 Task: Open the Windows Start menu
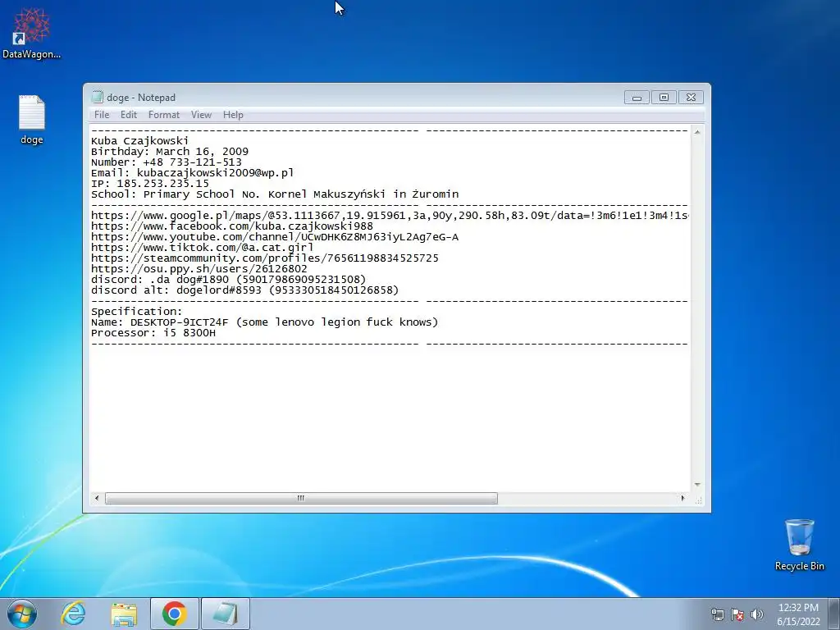coord(22,614)
